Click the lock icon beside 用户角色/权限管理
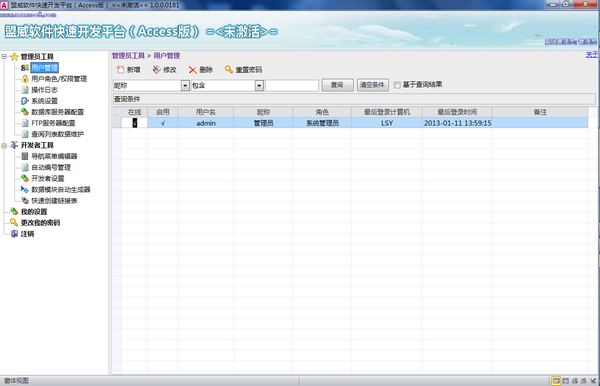 [25, 79]
